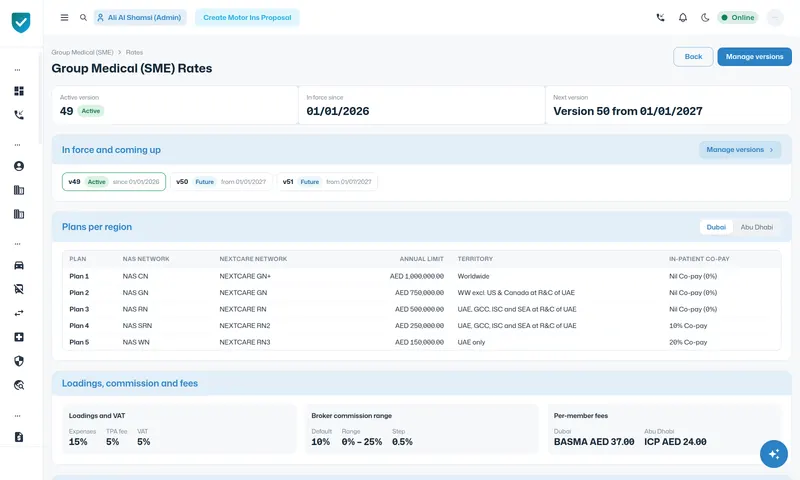Click AED 150,000.00 annual limit

[x=419, y=342]
